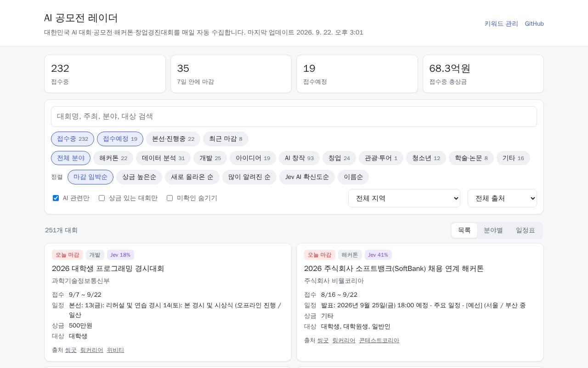Open 링커리어 source on 소프트뱅크 해커톤 card

click(344, 340)
